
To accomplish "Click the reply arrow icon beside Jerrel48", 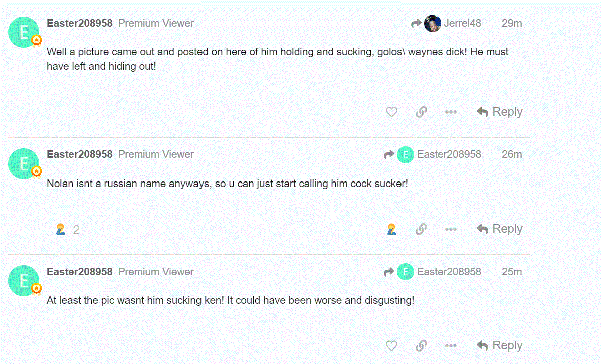I will click(416, 23).
